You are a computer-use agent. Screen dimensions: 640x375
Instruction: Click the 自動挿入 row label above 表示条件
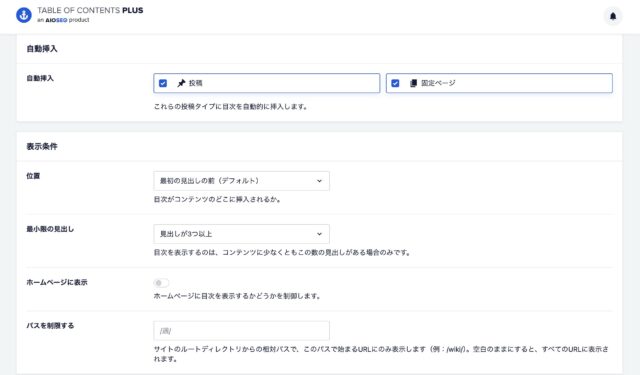(40, 78)
